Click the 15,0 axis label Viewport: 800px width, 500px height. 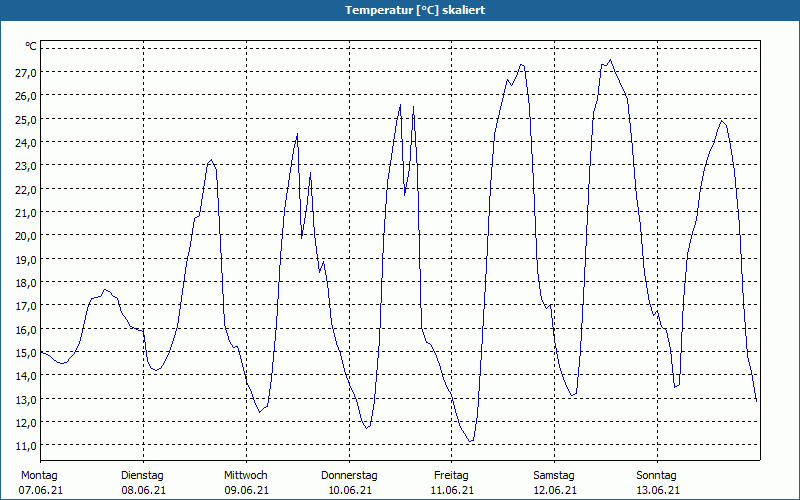26,353
